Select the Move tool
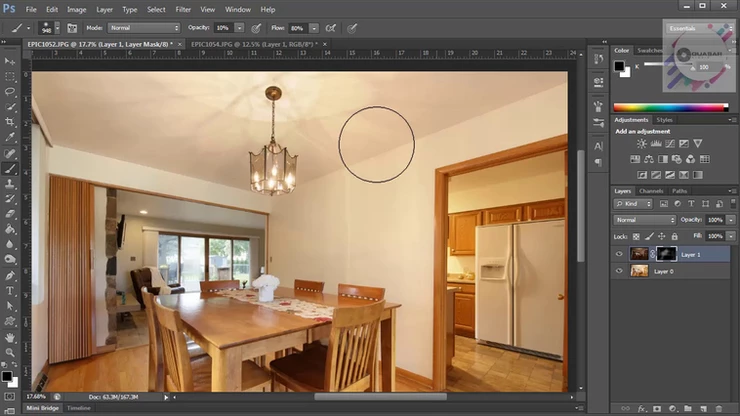Image resolution: width=740 pixels, height=416 pixels. point(10,61)
